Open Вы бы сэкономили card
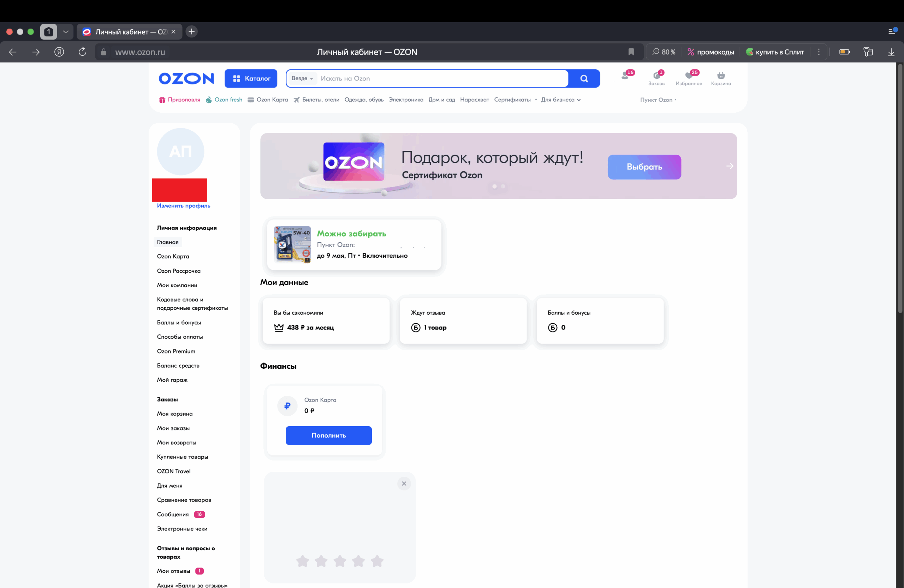This screenshot has height=588, width=904. [326, 321]
